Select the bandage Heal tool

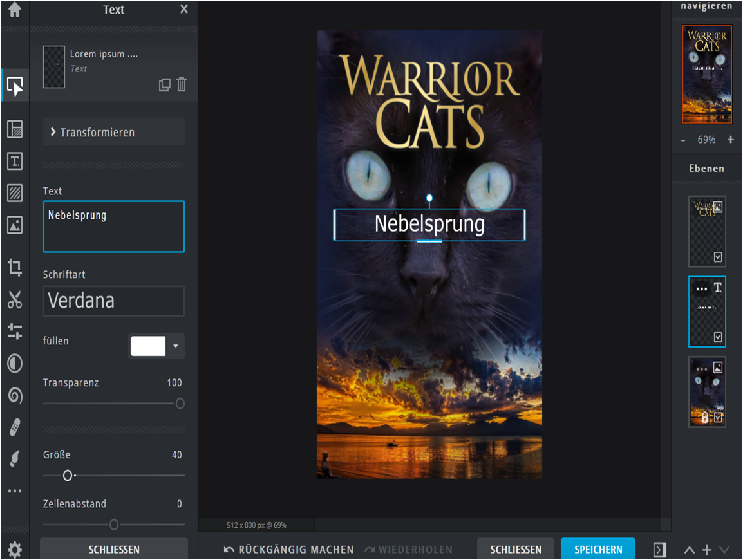point(15,427)
